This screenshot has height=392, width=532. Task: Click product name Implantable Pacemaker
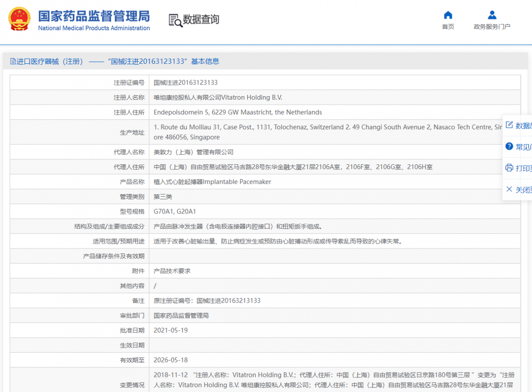[212, 182]
